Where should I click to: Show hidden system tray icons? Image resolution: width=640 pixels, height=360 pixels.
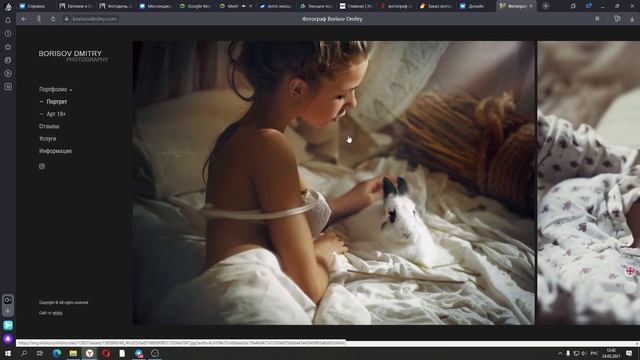pos(560,353)
